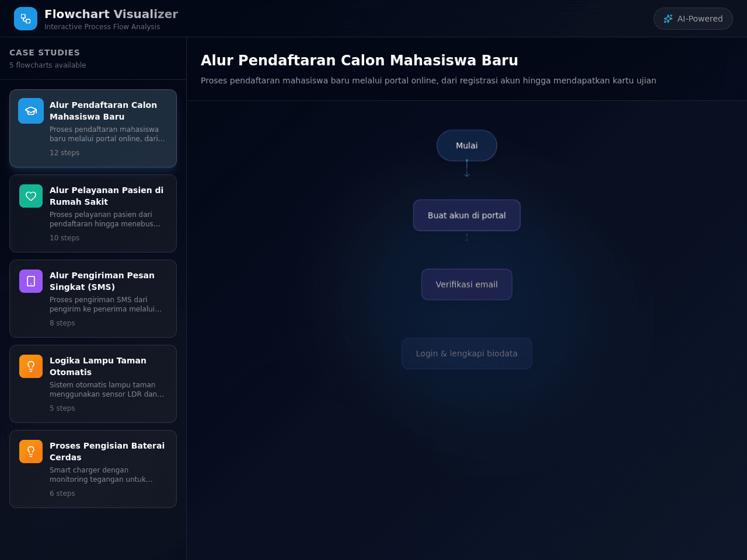The height and width of the screenshot is (560, 747).
Task: Click the AI-Powered badge button
Action: click(x=693, y=19)
